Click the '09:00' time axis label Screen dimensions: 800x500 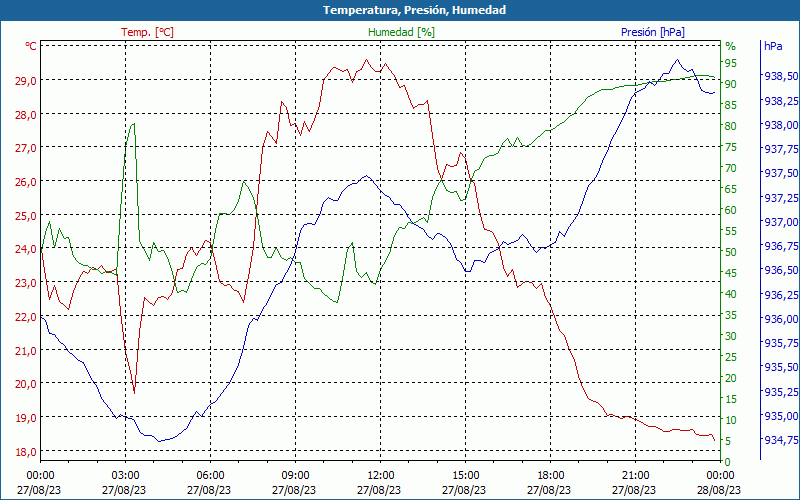point(295,476)
